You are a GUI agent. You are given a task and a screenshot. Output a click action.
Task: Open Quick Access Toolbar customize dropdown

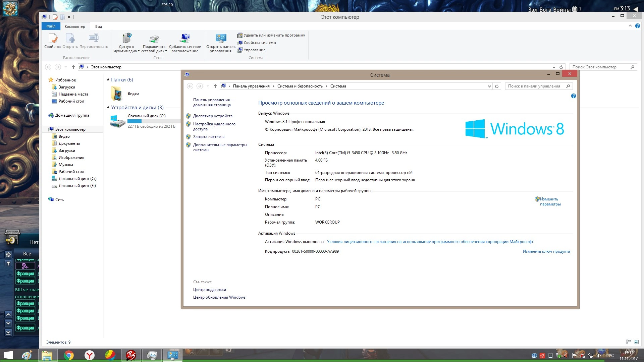[69, 17]
